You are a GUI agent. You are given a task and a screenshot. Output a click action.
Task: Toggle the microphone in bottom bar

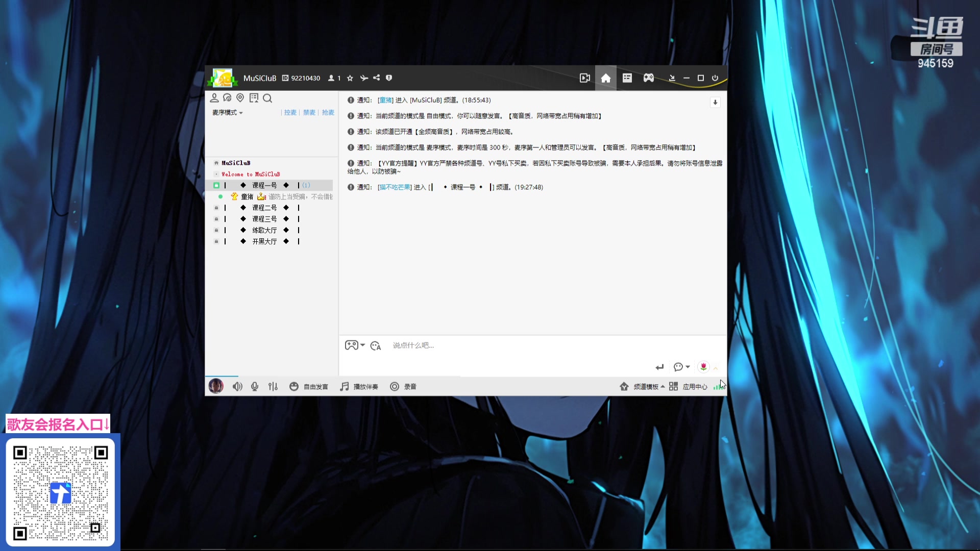pyautogui.click(x=255, y=387)
